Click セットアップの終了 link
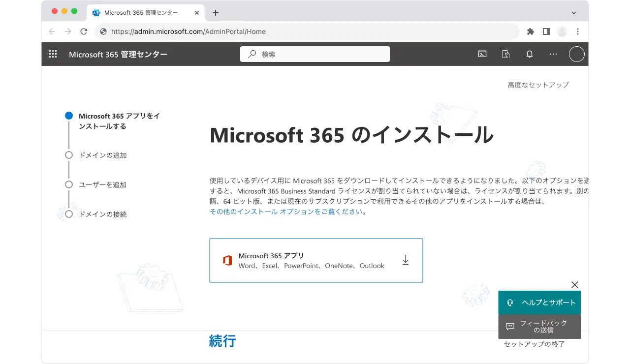Image resolution: width=630 pixels, height=364 pixels. tap(535, 344)
